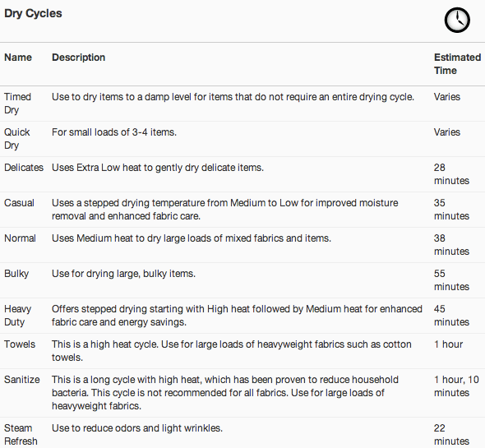Select the Bulky cycle name
Screen dimensions: 485x448
(x=16, y=274)
